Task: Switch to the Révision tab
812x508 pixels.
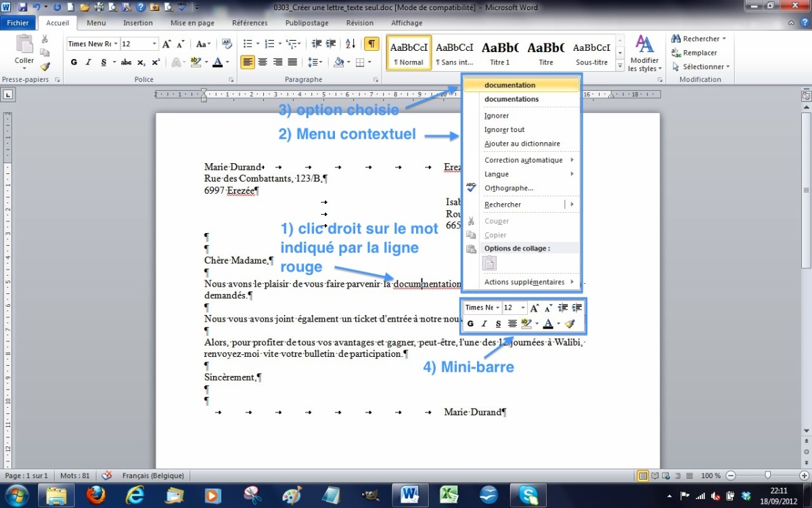Action: 359,22
